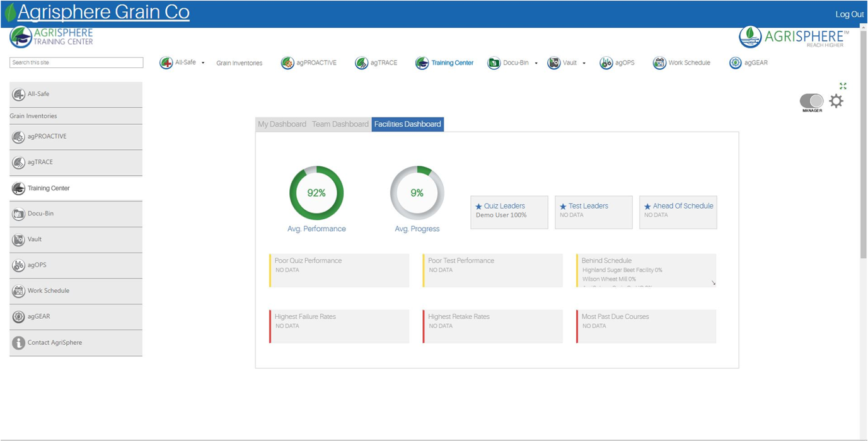Click the agGEAR icon in top navigation
The image size is (868, 441).
pyautogui.click(x=736, y=63)
